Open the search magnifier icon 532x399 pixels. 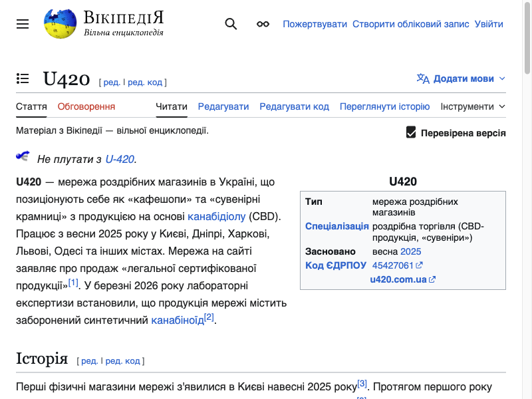(x=231, y=24)
